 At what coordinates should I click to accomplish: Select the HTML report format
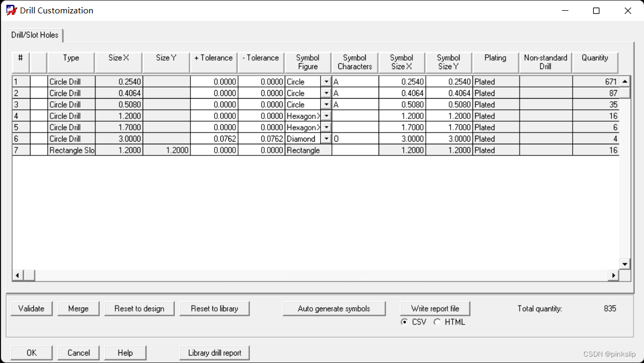click(437, 322)
